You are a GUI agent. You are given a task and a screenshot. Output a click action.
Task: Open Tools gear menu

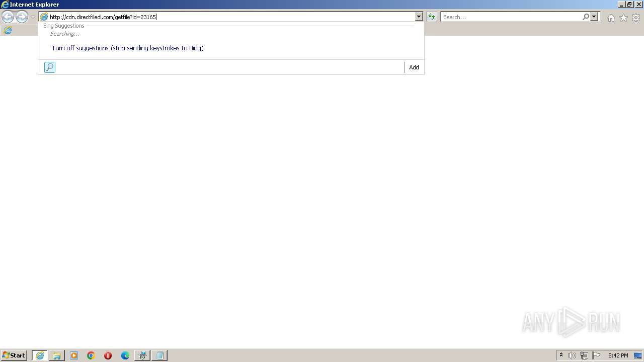coord(636,18)
